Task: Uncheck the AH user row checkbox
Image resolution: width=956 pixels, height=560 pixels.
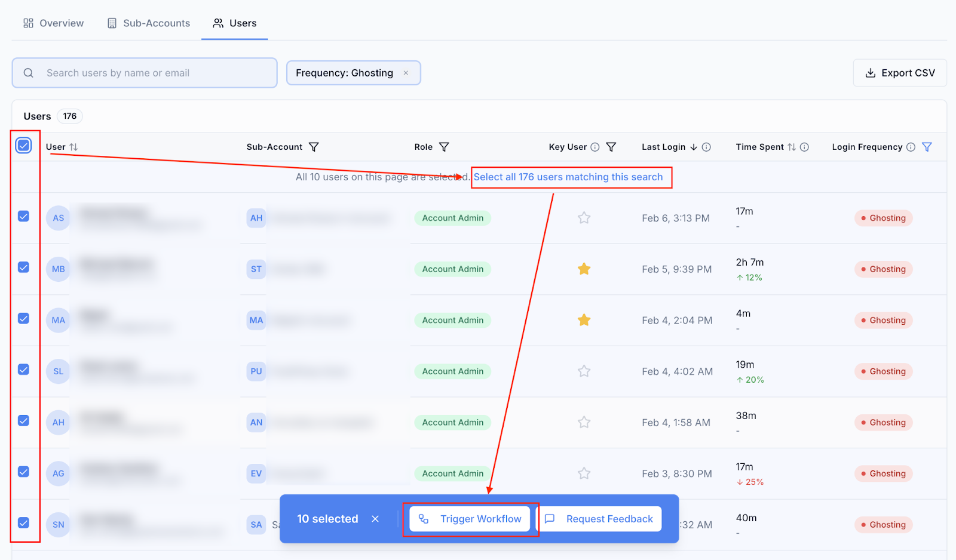Action: tap(23, 420)
